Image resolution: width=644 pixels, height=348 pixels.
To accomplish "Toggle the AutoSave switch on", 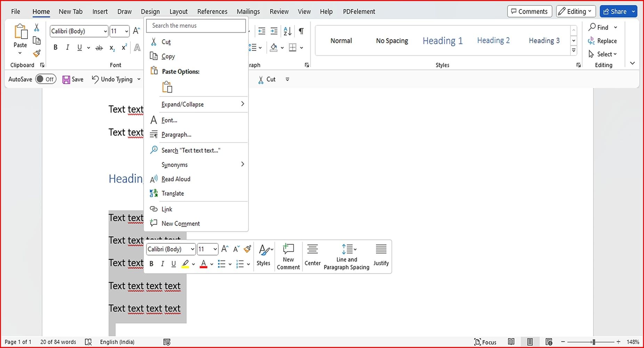I will tap(46, 79).
